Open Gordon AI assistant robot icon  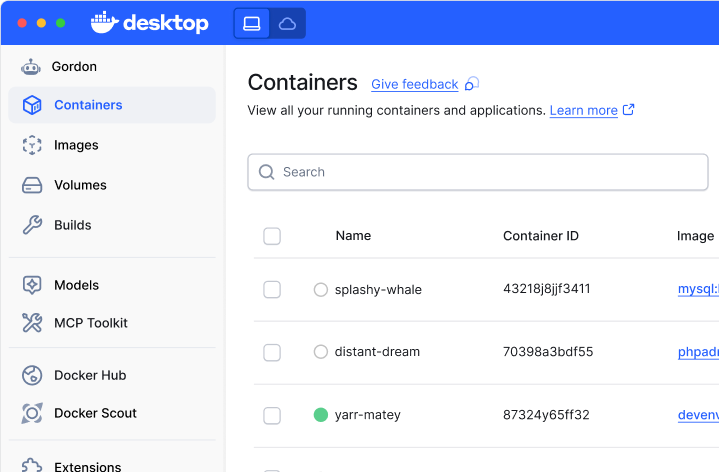(31, 67)
